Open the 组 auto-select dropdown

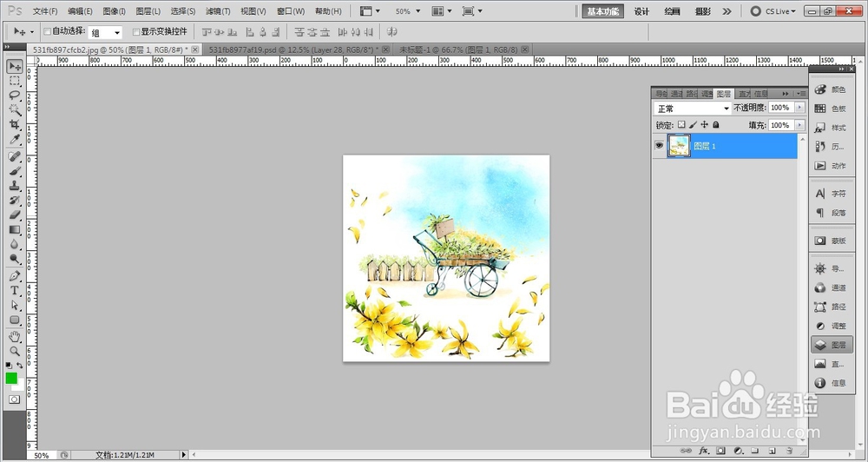coord(105,33)
